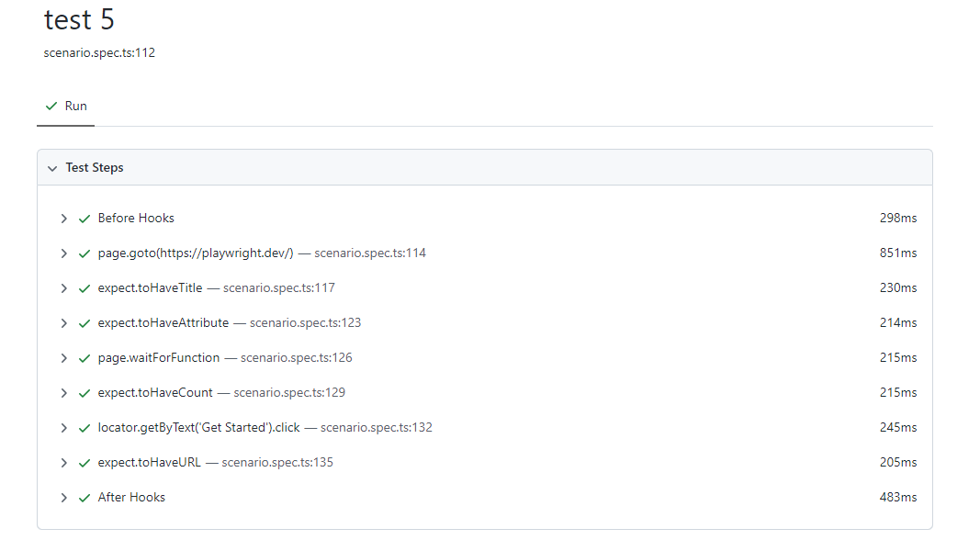Collapse the Test Steps panel
Viewport: 980px width, 540px height.
click(x=52, y=167)
